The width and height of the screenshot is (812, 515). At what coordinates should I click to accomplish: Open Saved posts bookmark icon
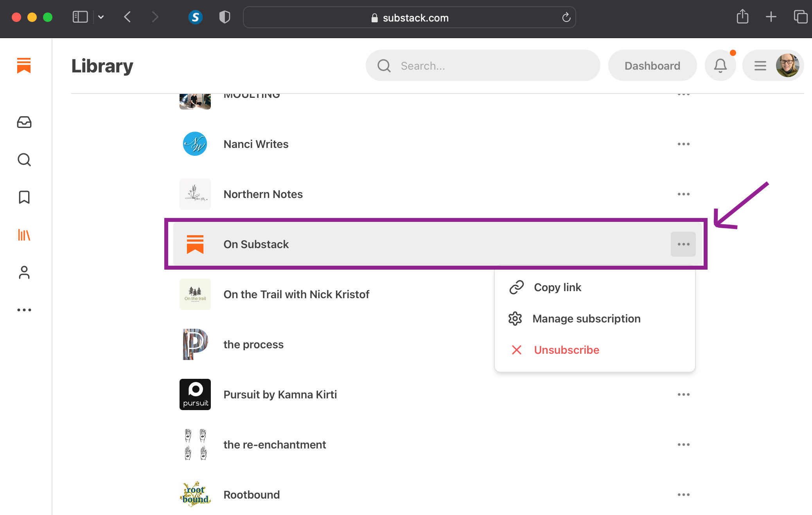[x=24, y=197]
